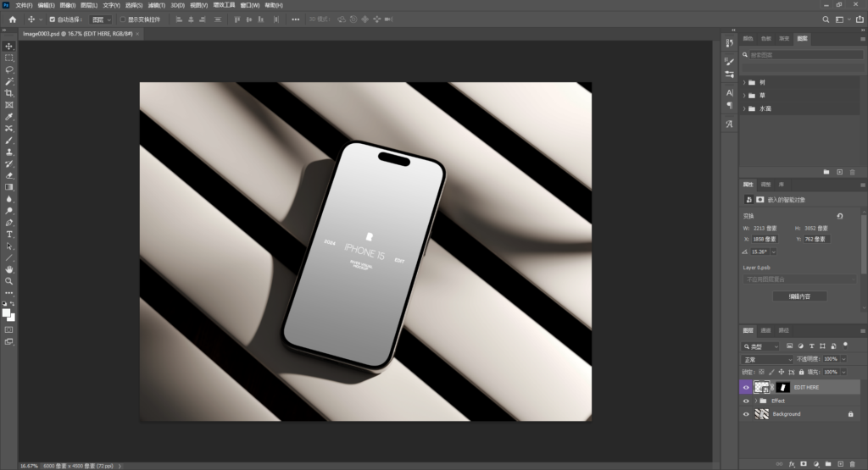The width and height of the screenshot is (868, 470).
Task: Add a layer style with fx icon
Action: point(792,464)
